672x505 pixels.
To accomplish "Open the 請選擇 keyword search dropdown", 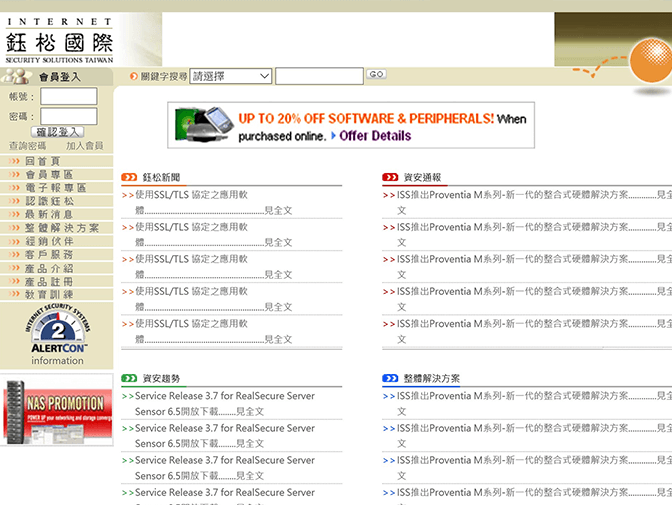I will pos(231,76).
